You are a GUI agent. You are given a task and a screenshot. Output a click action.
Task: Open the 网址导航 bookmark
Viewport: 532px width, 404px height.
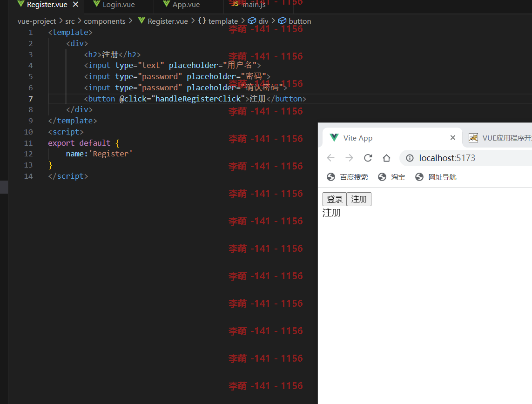436,177
